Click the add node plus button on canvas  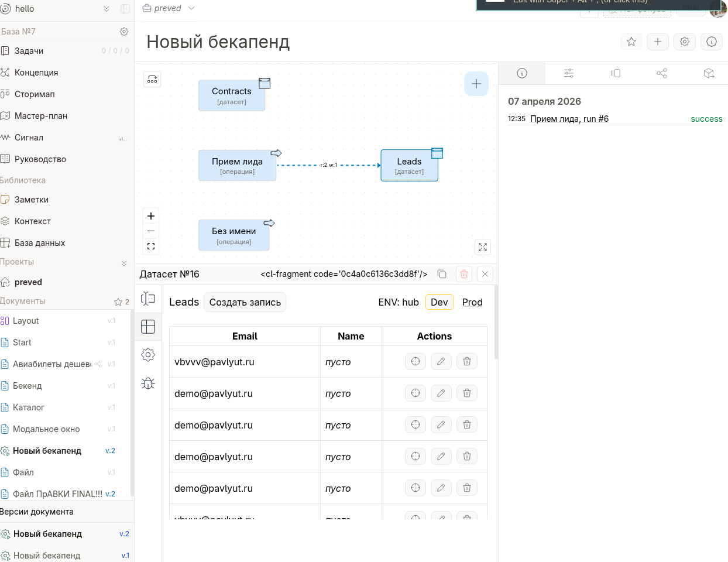476,84
